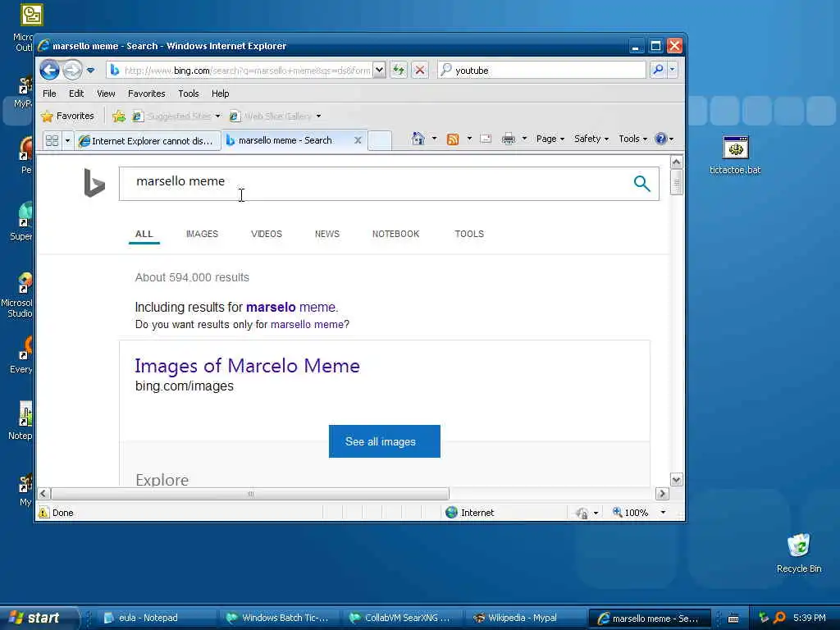The height and width of the screenshot is (630, 840).
Task: Switch to eula - Notepad taskbar item
Action: (155, 619)
